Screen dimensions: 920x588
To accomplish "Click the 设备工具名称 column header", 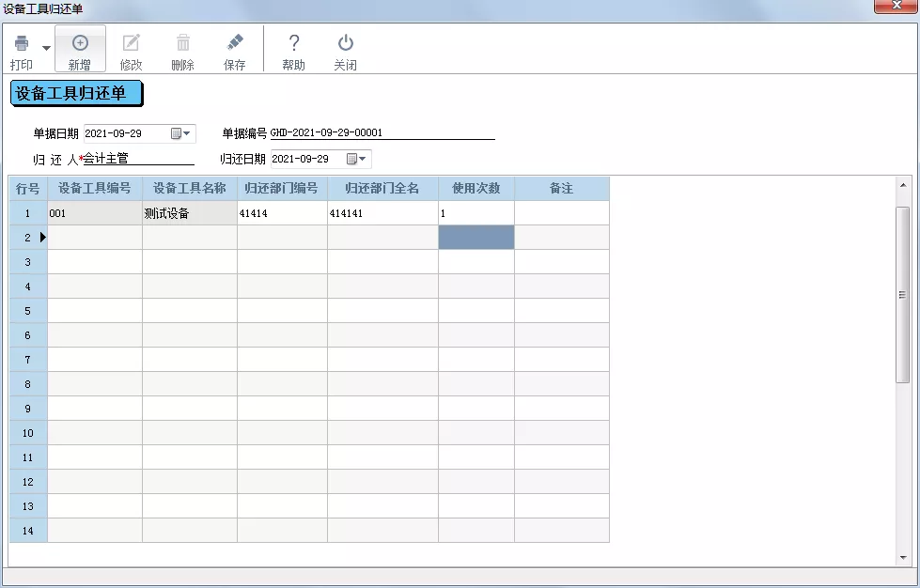I will click(x=190, y=188).
